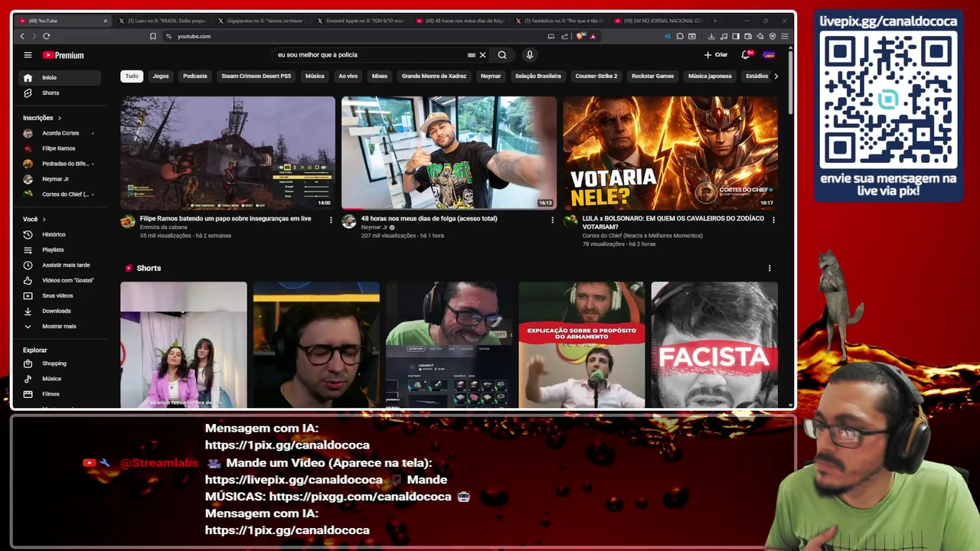This screenshot has width=980, height=551.
Task: Open the Neymar 48 horas video thumbnail
Action: (x=449, y=152)
